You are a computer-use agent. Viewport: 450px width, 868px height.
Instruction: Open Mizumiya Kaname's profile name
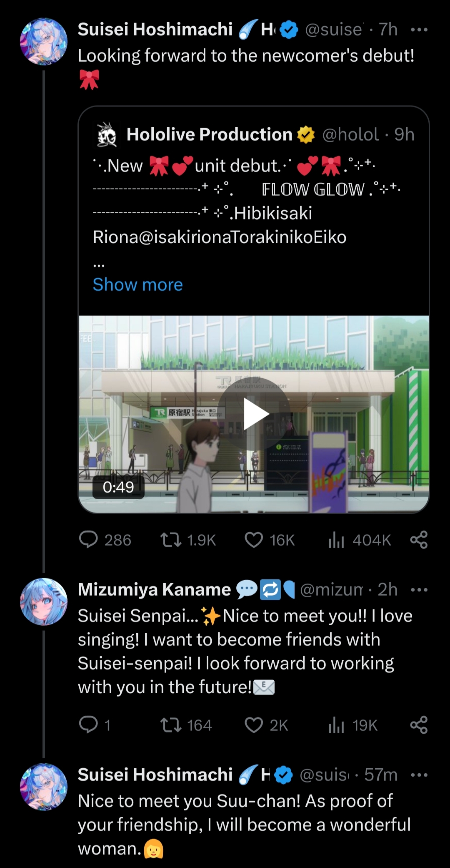154,590
